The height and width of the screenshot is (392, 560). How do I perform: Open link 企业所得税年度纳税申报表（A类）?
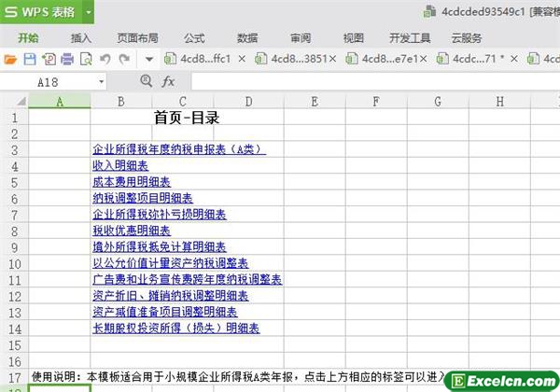(179, 149)
